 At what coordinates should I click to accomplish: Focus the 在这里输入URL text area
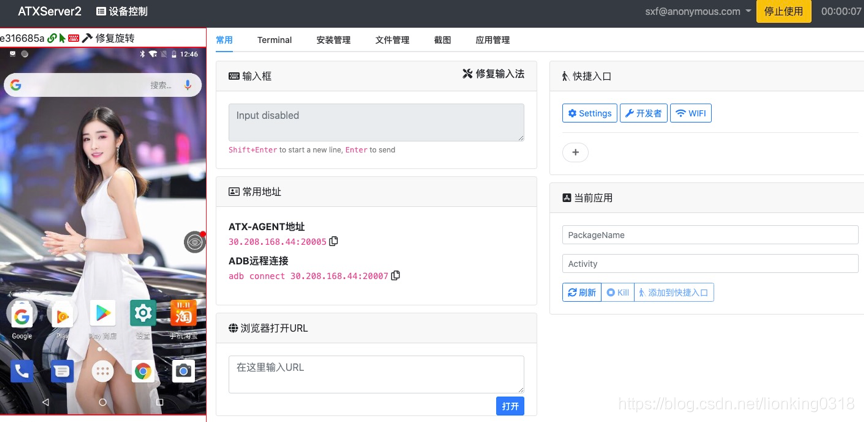click(x=376, y=375)
